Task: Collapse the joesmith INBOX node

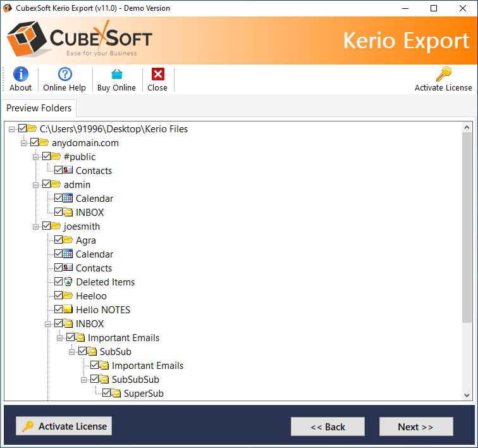Action: pos(47,324)
